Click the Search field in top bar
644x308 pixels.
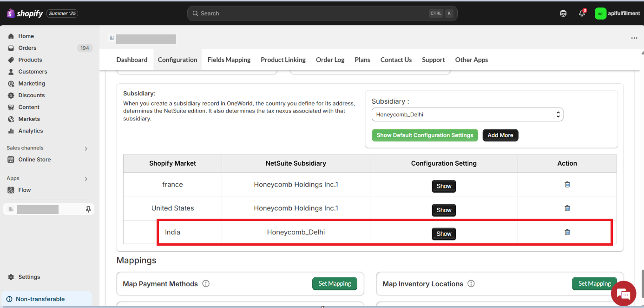[x=322, y=13]
